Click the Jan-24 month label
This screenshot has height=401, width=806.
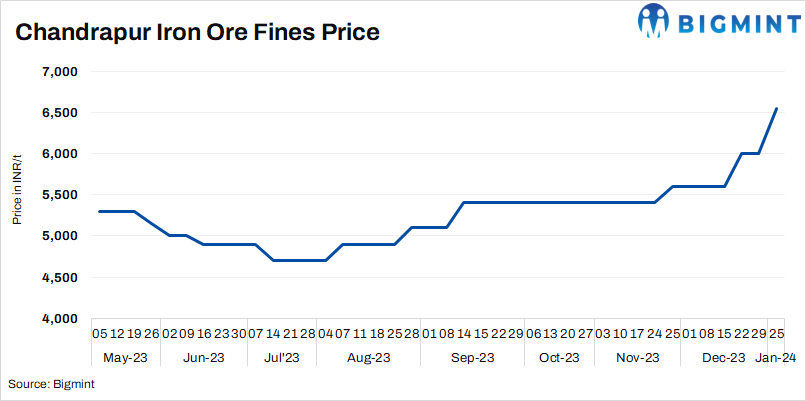(x=777, y=358)
